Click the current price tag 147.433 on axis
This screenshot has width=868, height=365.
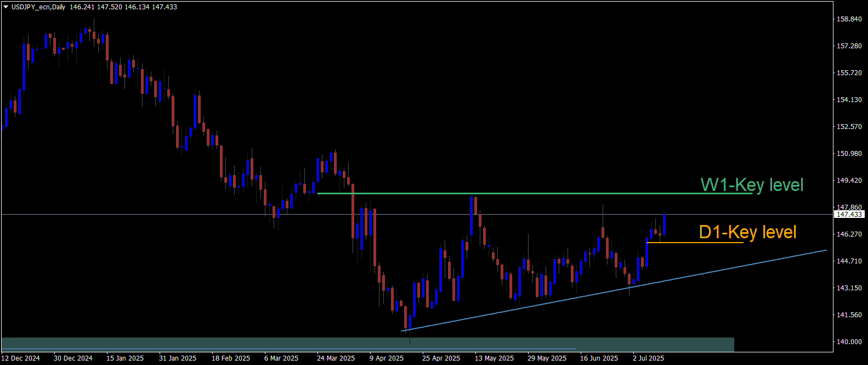point(849,215)
